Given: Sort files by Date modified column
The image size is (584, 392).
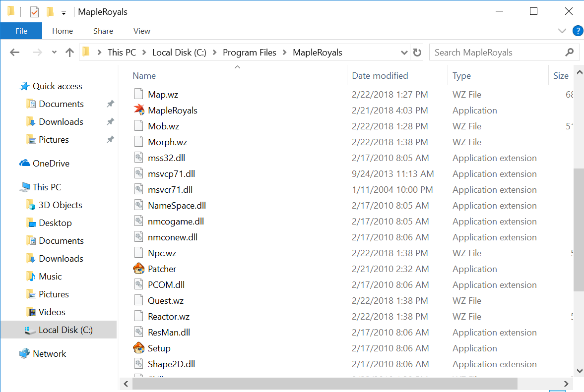Looking at the screenshot, I should click(x=380, y=76).
